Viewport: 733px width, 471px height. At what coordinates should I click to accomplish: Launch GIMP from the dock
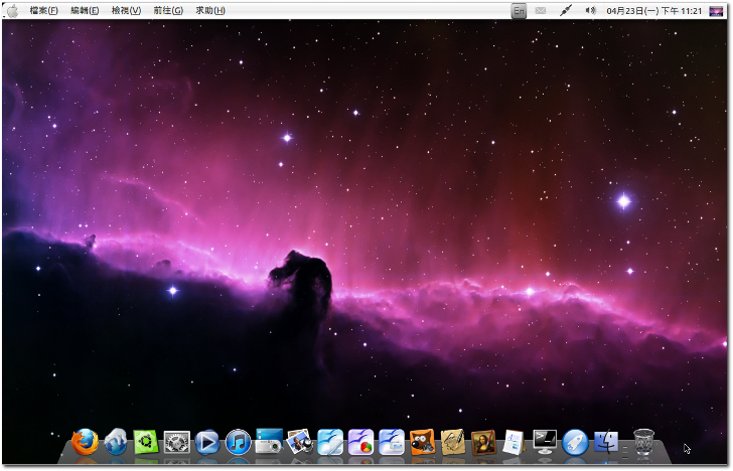423,442
